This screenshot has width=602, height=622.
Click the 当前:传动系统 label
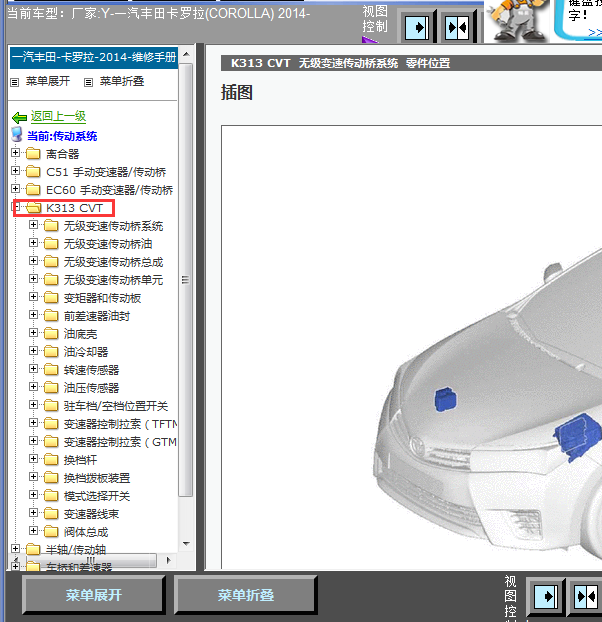[62, 136]
